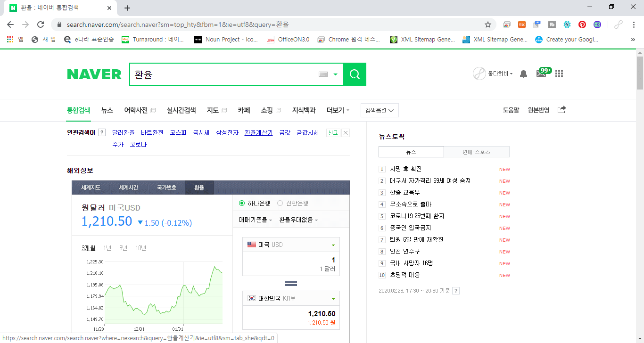The width and height of the screenshot is (644, 343).
Task: Click the React developer tools extension icon
Action: click(x=567, y=24)
